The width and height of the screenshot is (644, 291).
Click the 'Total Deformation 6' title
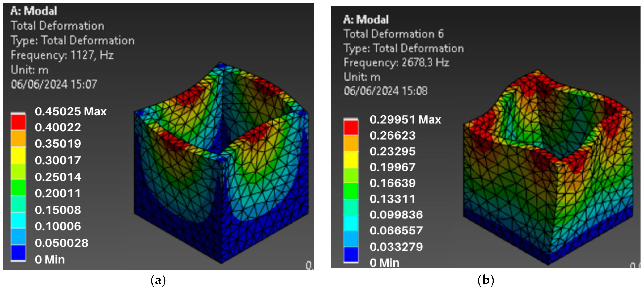(394, 34)
